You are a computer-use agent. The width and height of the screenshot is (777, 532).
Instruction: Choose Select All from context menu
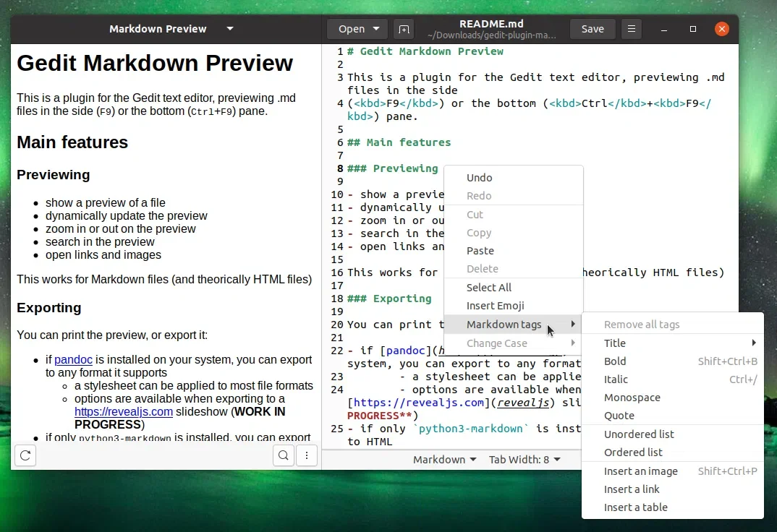tap(514, 288)
